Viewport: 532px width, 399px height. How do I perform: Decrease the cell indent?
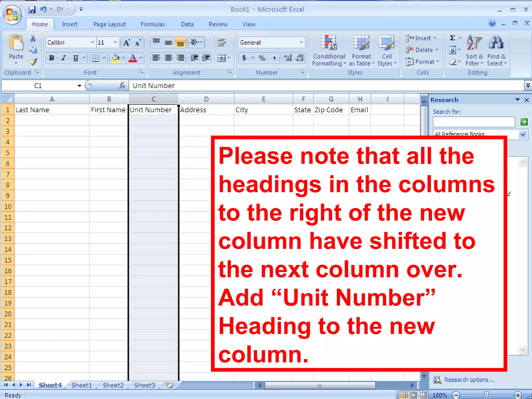coord(194,58)
